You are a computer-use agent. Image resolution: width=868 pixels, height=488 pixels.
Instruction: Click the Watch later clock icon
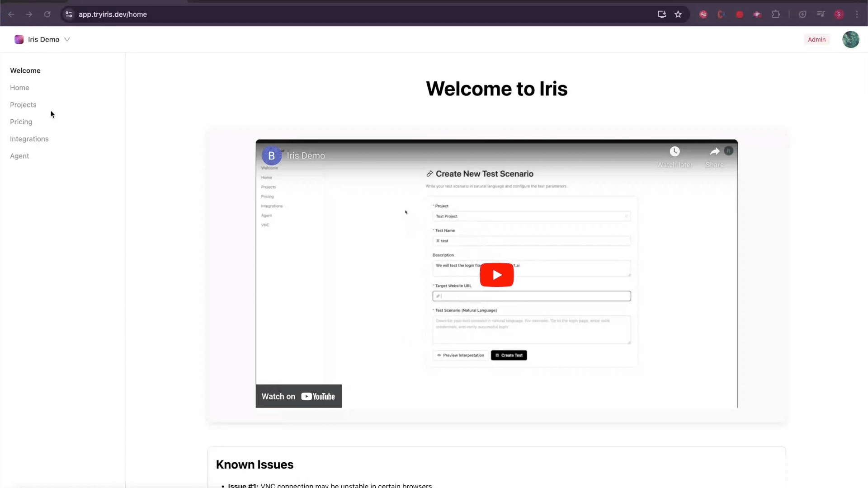click(x=675, y=152)
